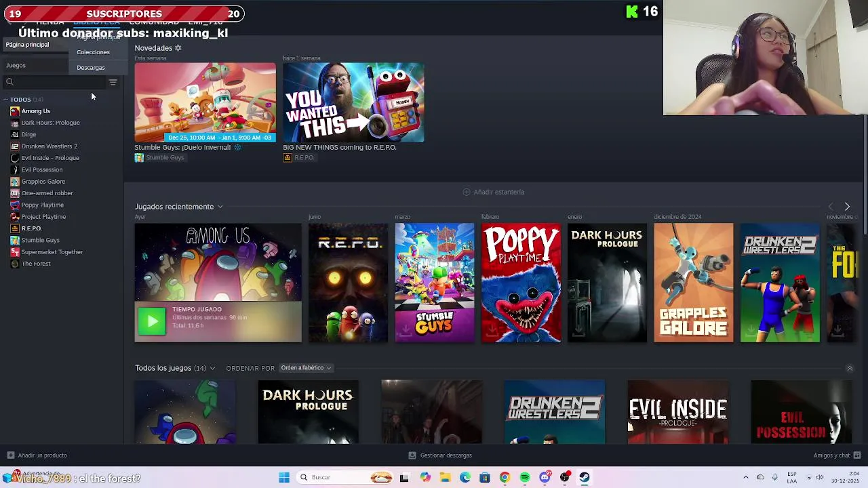Select Evil Possession in sidebar list

point(41,169)
